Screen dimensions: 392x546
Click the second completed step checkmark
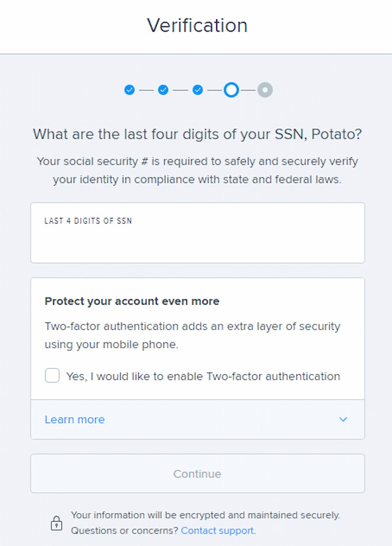163,90
